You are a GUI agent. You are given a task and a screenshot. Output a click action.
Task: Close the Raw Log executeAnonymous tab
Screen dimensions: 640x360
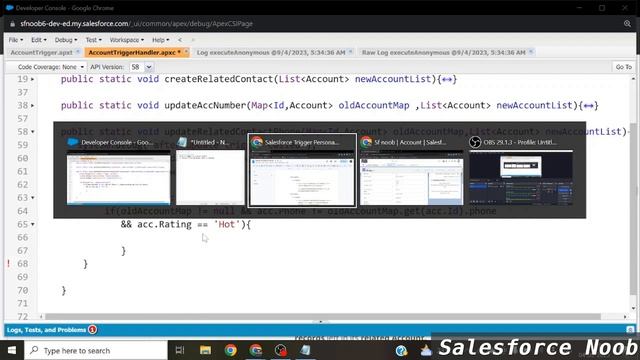[531, 52]
